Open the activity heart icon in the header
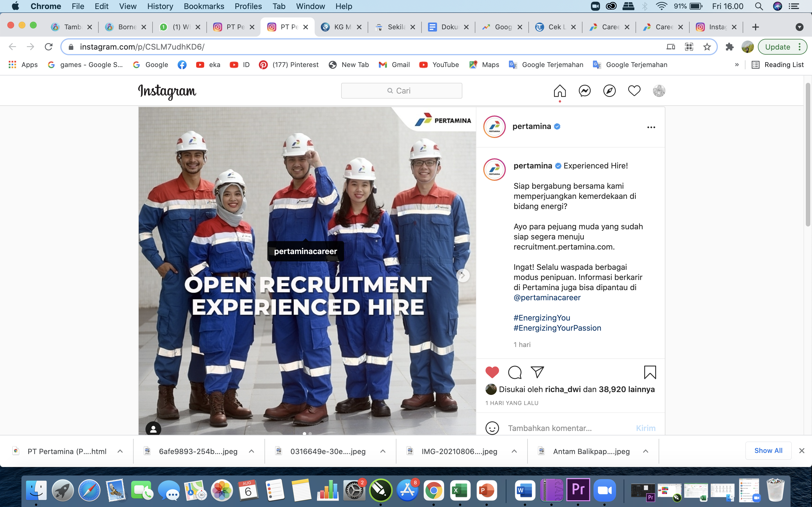Screen dimensions: 812x507 point(634,91)
